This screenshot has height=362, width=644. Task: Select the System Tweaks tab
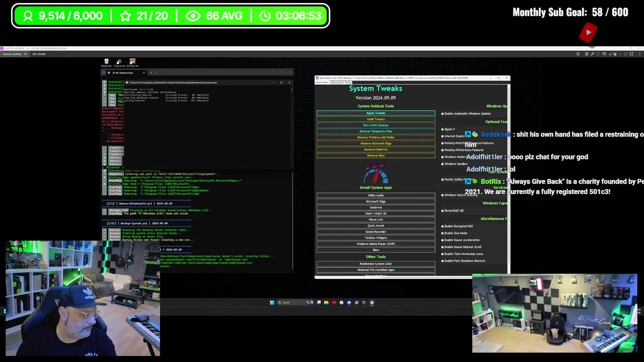pyautogui.click(x=322, y=82)
